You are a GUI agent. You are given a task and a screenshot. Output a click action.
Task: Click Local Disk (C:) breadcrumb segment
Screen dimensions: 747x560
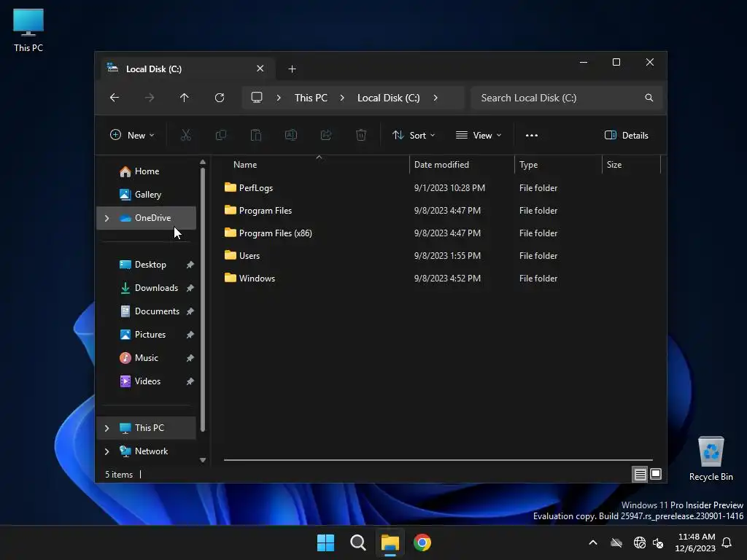[x=389, y=98]
